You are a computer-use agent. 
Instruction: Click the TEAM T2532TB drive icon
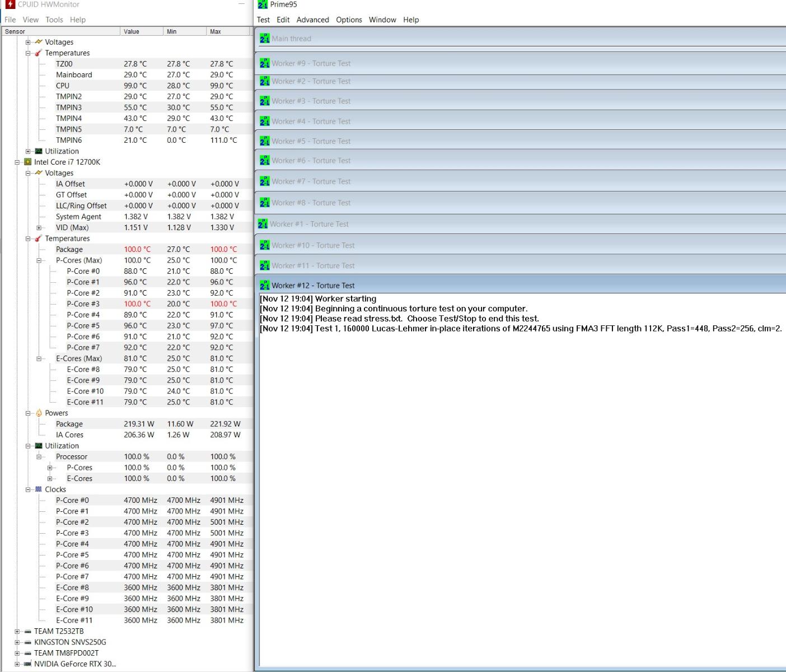click(x=27, y=631)
